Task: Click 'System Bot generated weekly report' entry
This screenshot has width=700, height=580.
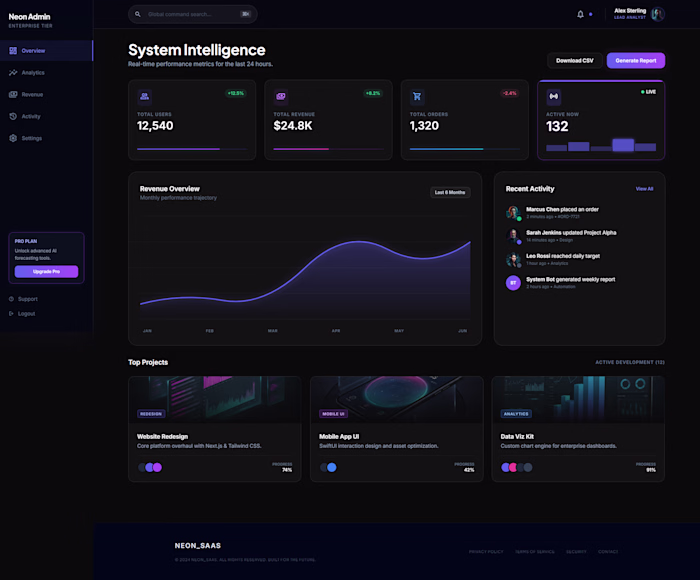Action: click(x=580, y=283)
